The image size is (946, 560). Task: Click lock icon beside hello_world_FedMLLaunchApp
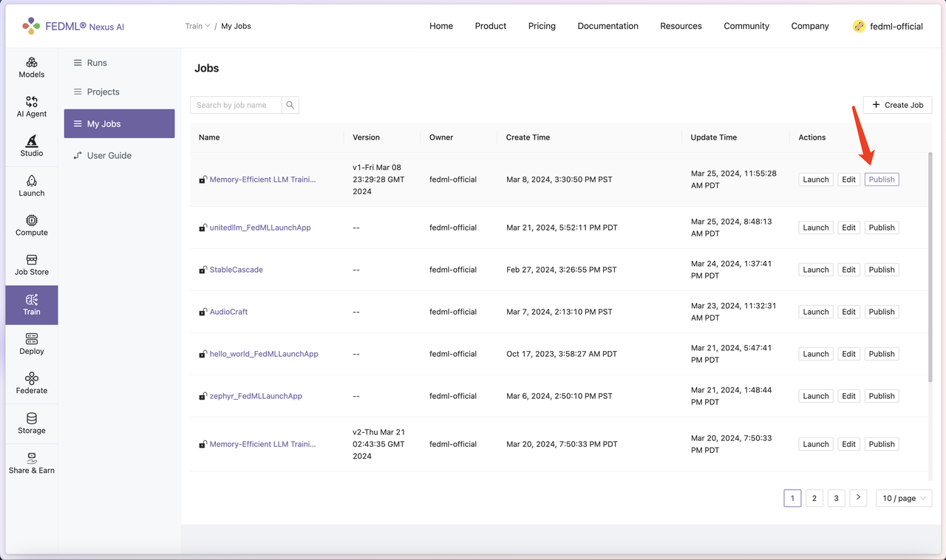coord(203,354)
